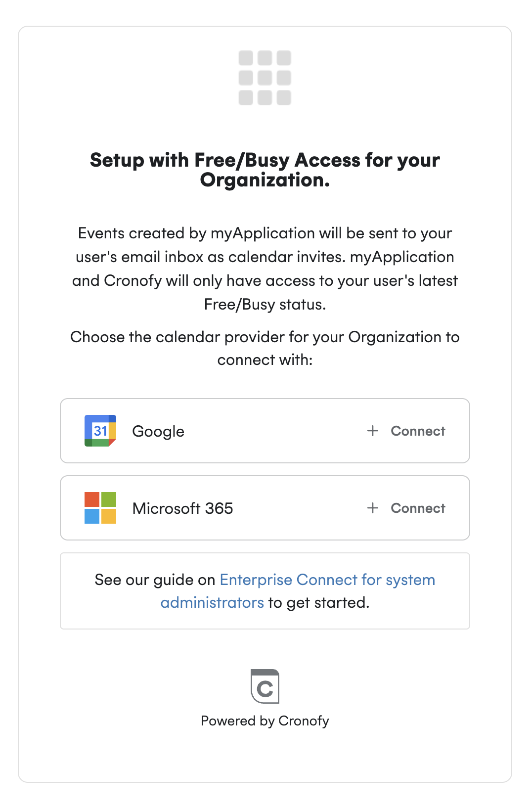
Task: Click the "Free/Busy status." text line
Action: pos(265,305)
